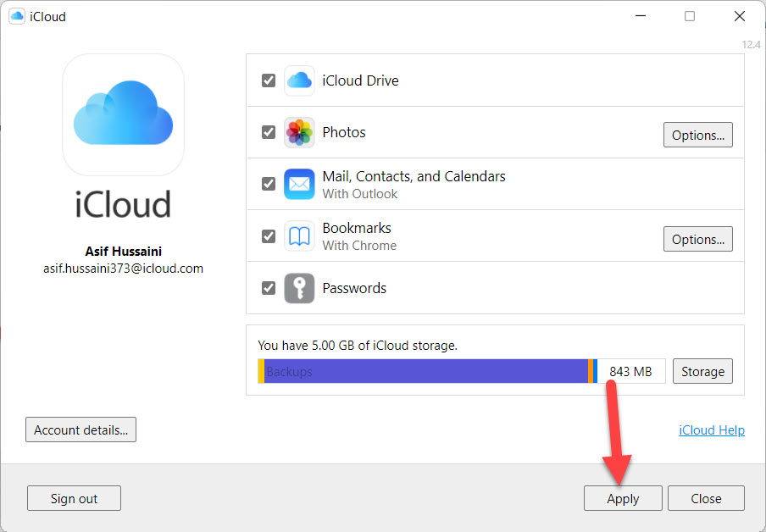Click the Mail envelope icon
Viewport: 766px width, 532px height.
point(299,185)
